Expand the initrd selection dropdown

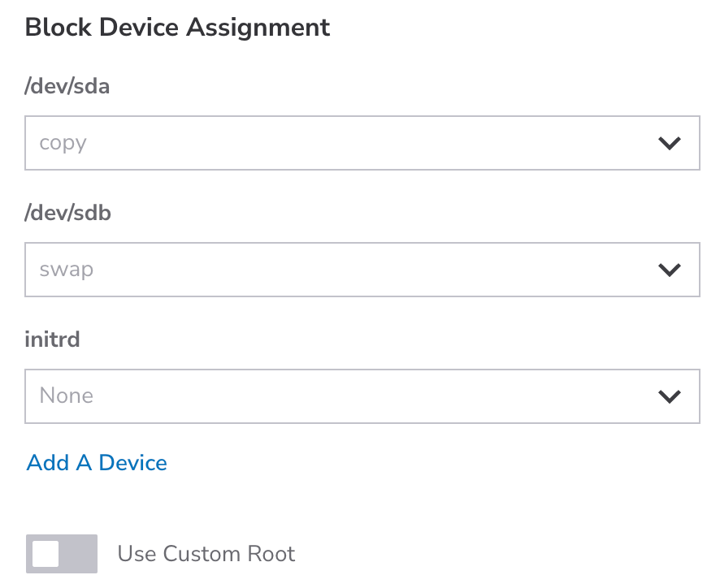pos(362,396)
